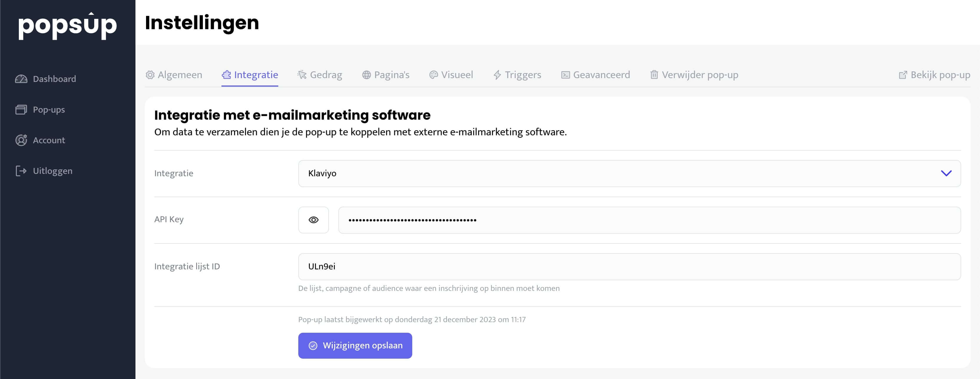Click the Triggers lightning icon
980x379 pixels.
point(497,75)
